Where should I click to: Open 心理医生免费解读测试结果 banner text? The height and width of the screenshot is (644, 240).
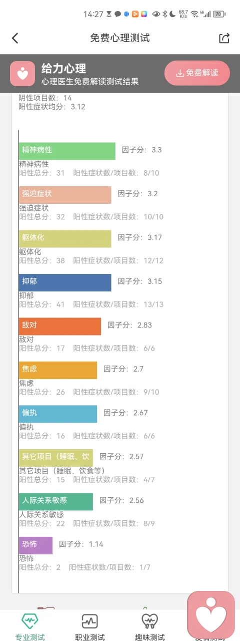pos(90,82)
